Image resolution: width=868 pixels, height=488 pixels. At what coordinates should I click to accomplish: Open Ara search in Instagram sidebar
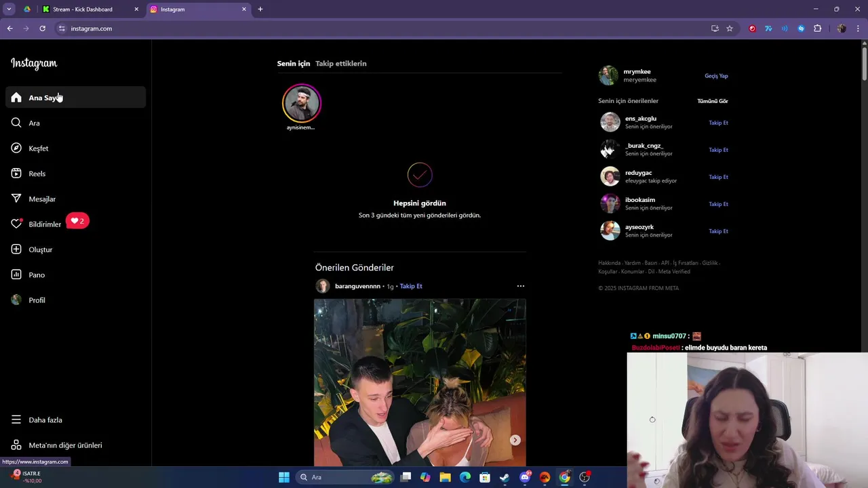pyautogui.click(x=75, y=123)
